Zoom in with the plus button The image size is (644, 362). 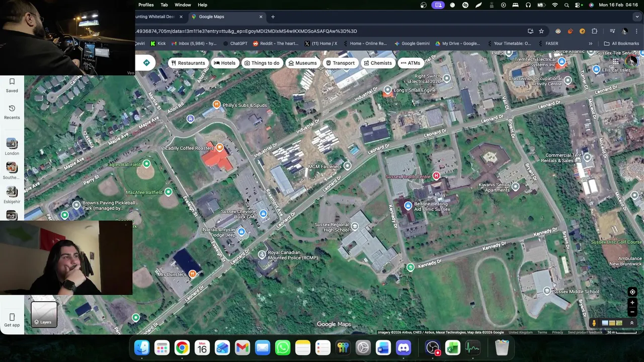coord(632,303)
